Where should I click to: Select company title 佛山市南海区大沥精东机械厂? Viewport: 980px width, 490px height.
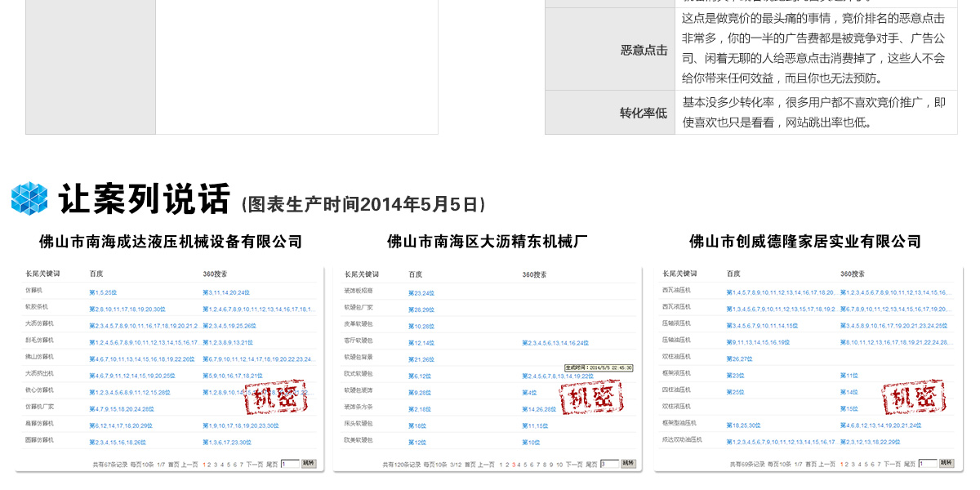tap(488, 242)
